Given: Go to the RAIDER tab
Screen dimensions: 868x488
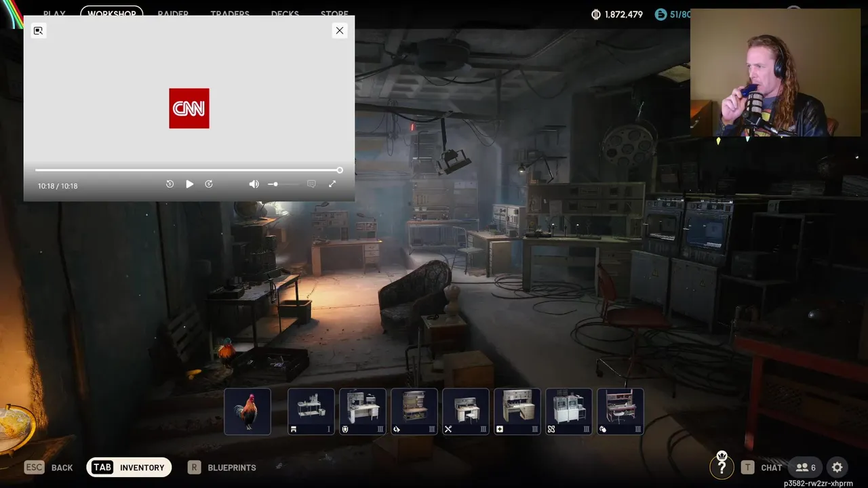Looking at the screenshot, I should 173,14.
